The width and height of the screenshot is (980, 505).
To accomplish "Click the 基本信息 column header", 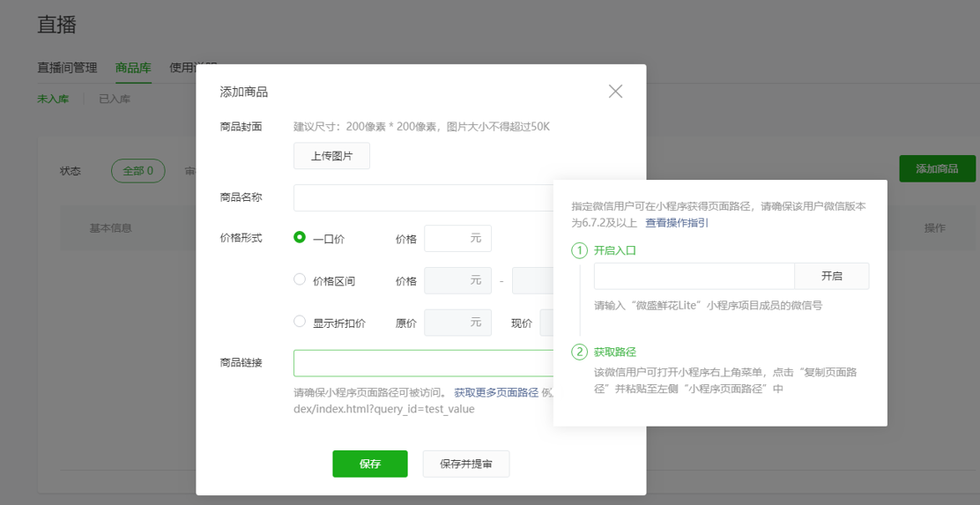I will (111, 228).
